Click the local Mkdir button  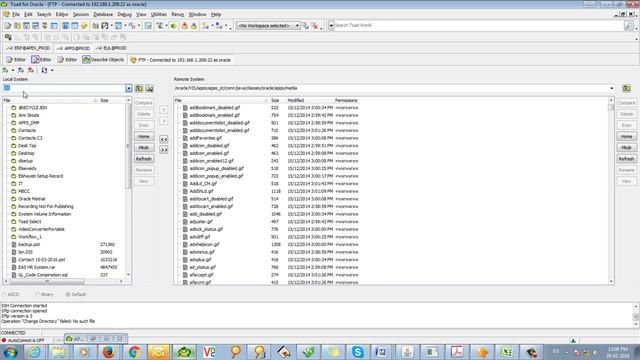[144, 147]
